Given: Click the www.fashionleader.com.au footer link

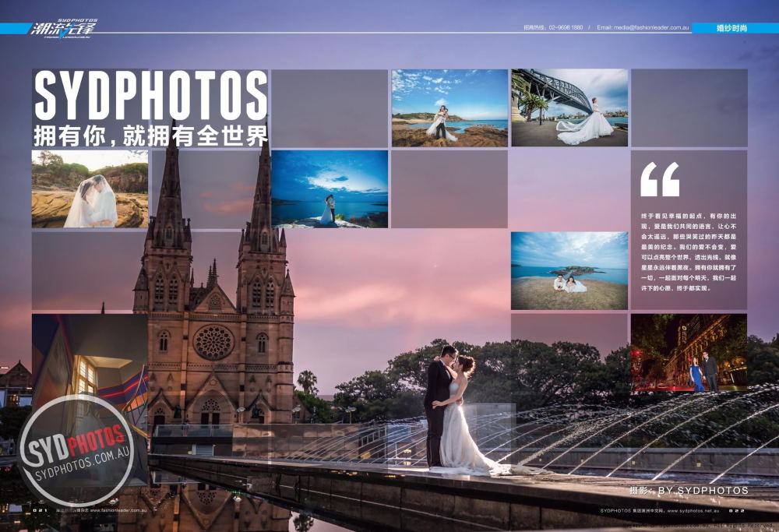Looking at the screenshot, I should click(x=118, y=510).
